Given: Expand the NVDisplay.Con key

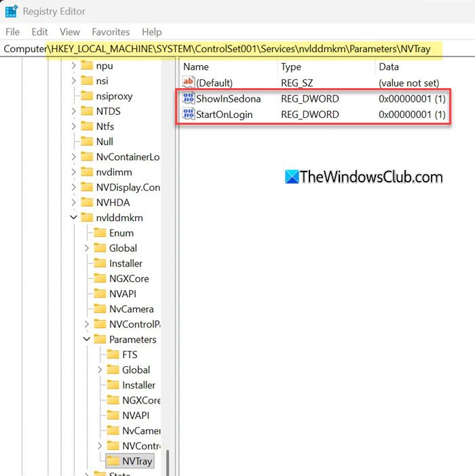Looking at the screenshot, I should click(x=73, y=187).
